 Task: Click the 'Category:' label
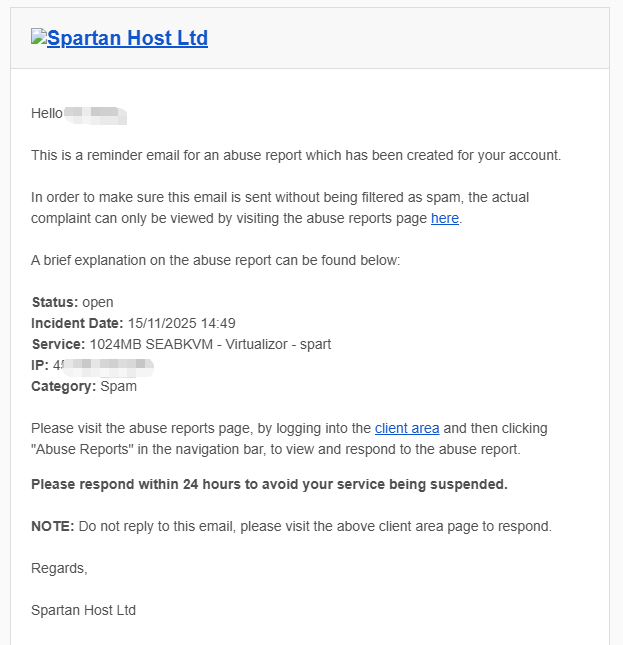click(x=64, y=386)
